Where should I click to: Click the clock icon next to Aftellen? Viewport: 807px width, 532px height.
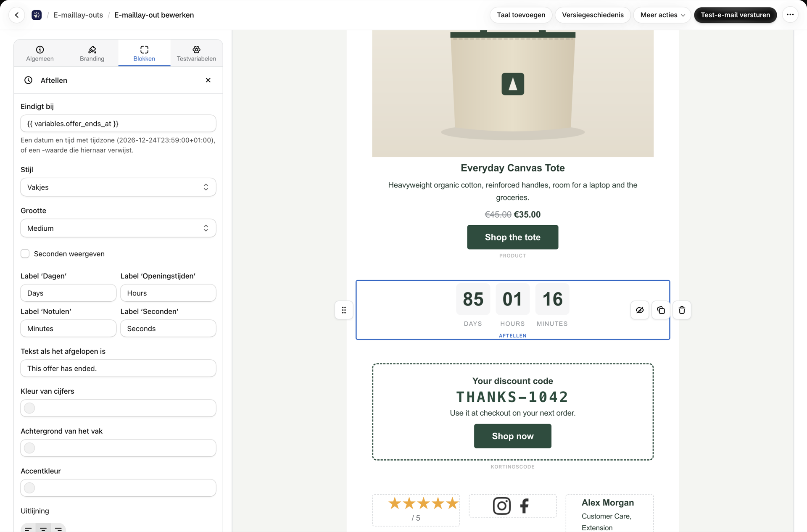point(28,80)
